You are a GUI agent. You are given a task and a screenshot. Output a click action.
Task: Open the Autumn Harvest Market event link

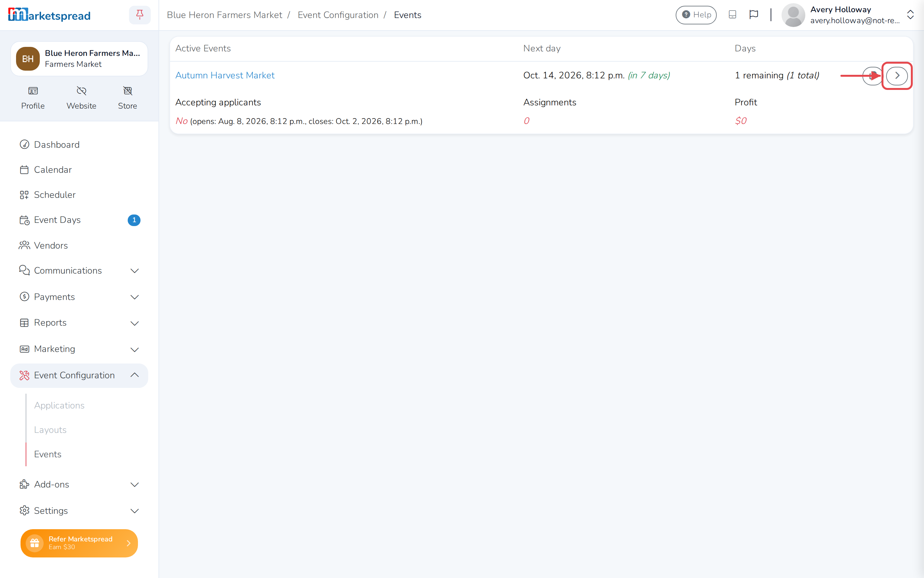click(x=225, y=75)
